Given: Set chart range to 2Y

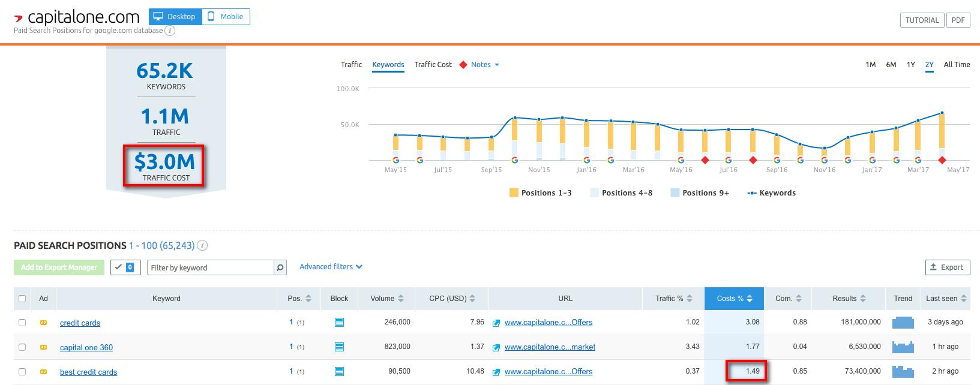Looking at the screenshot, I should pos(930,65).
